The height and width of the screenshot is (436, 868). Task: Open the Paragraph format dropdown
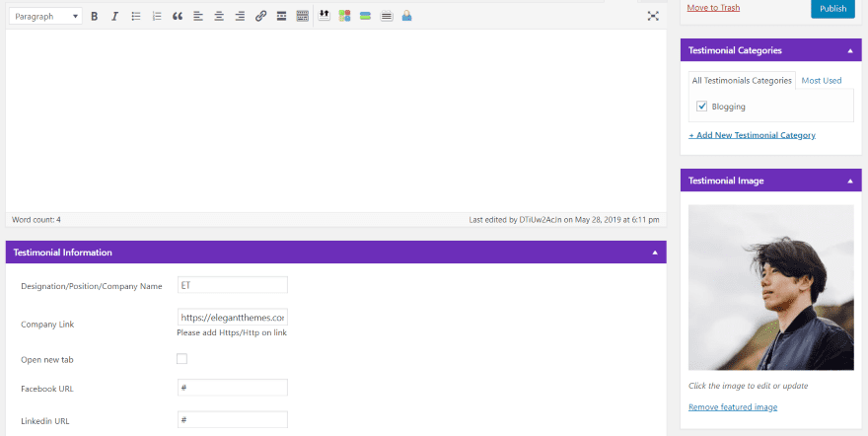[46, 17]
